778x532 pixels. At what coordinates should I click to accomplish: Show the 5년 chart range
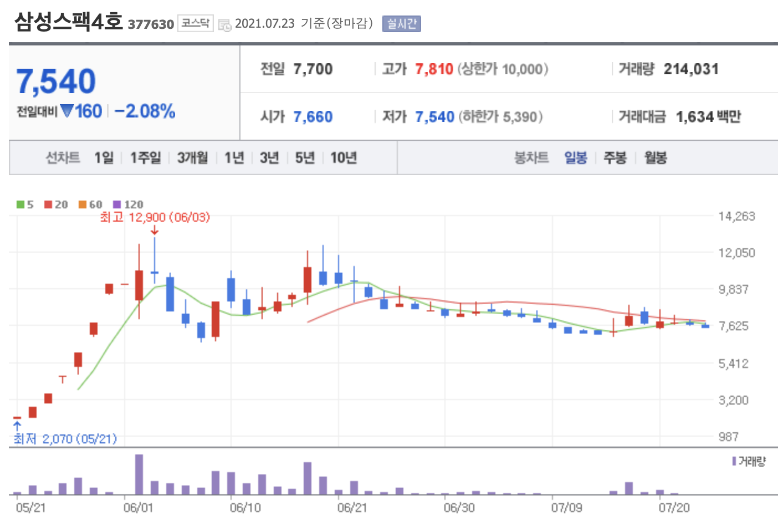[305, 158]
